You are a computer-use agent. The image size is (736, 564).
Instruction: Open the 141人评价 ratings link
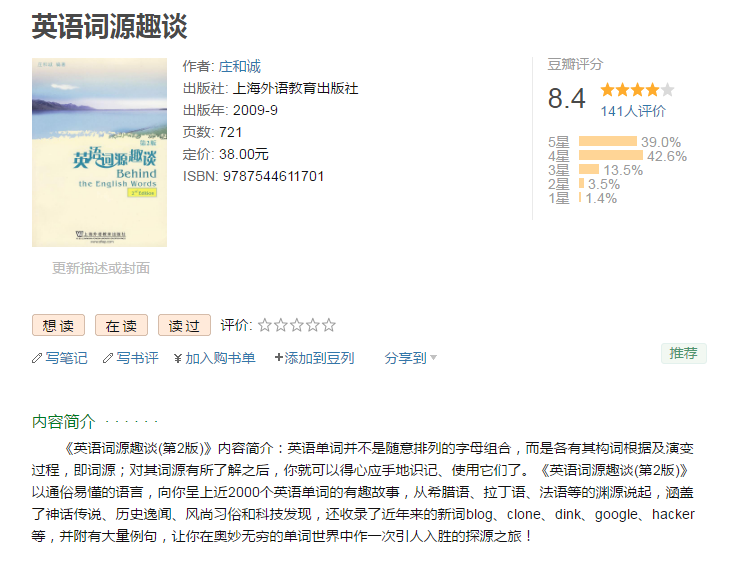[633, 111]
